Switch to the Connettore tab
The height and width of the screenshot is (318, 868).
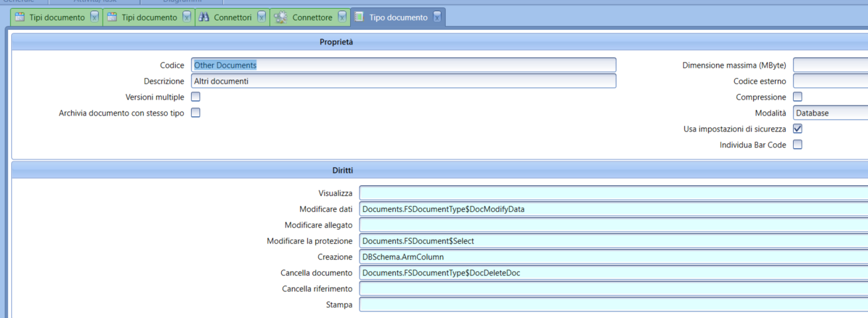[312, 18]
